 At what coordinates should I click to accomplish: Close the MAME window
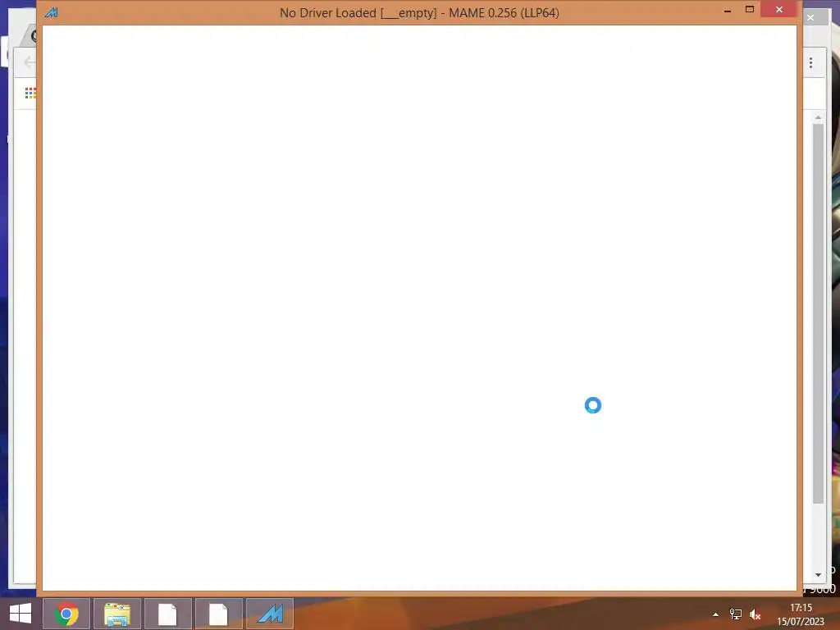(x=779, y=10)
